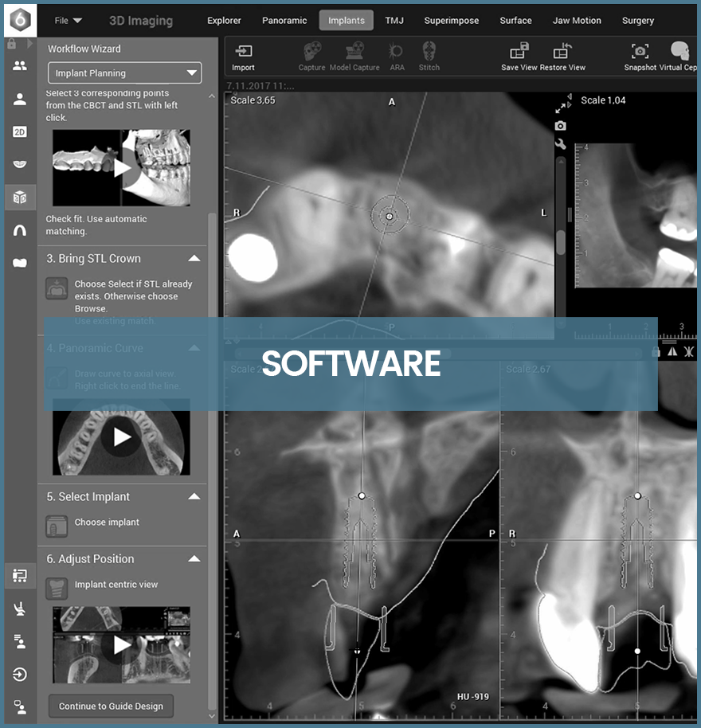Collapse the 5. Select Implant section
Image resolution: width=701 pixels, height=728 pixels.
pyautogui.click(x=194, y=496)
